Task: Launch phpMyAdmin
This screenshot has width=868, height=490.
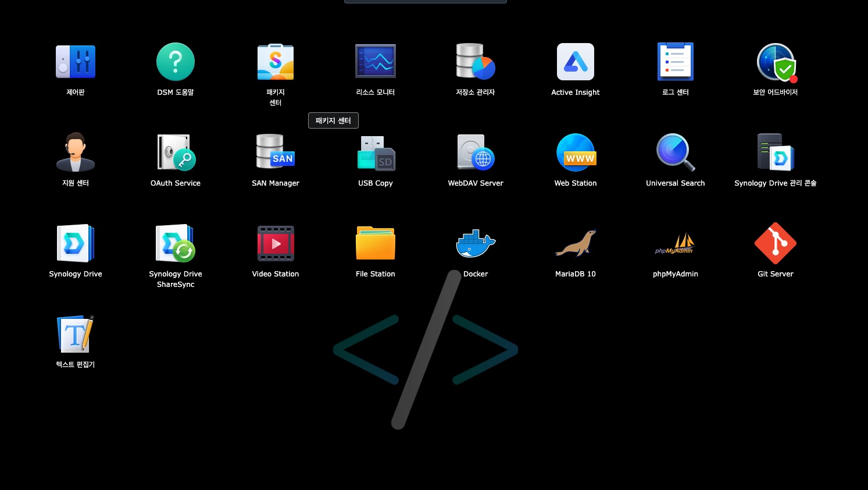Action: click(676, 243)
